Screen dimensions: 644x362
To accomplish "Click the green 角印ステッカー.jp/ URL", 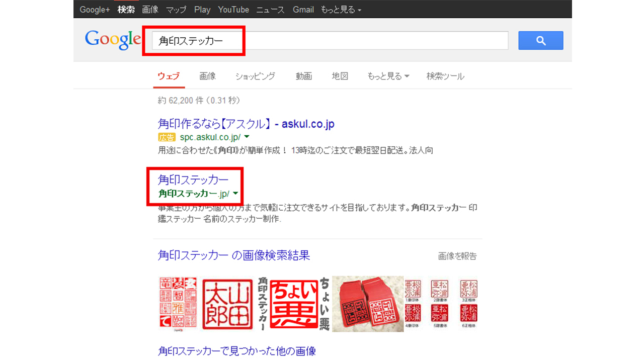I will tap(194, 194).
